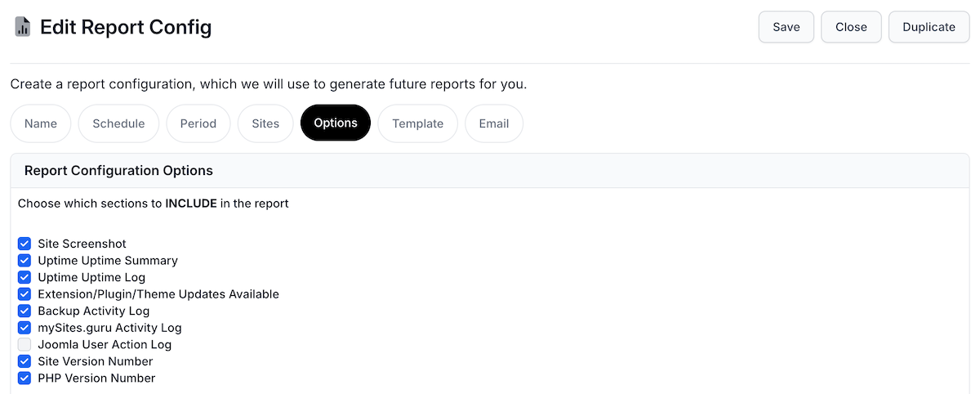Viewport: 980px width, 394px height.
Task: Disable the Uptime Uptime Log option
Action: pyautogui.click(x=24, y=277)
